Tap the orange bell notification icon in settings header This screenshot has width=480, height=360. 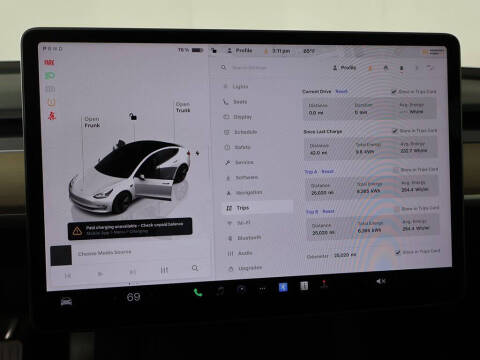tap(370, 68)
